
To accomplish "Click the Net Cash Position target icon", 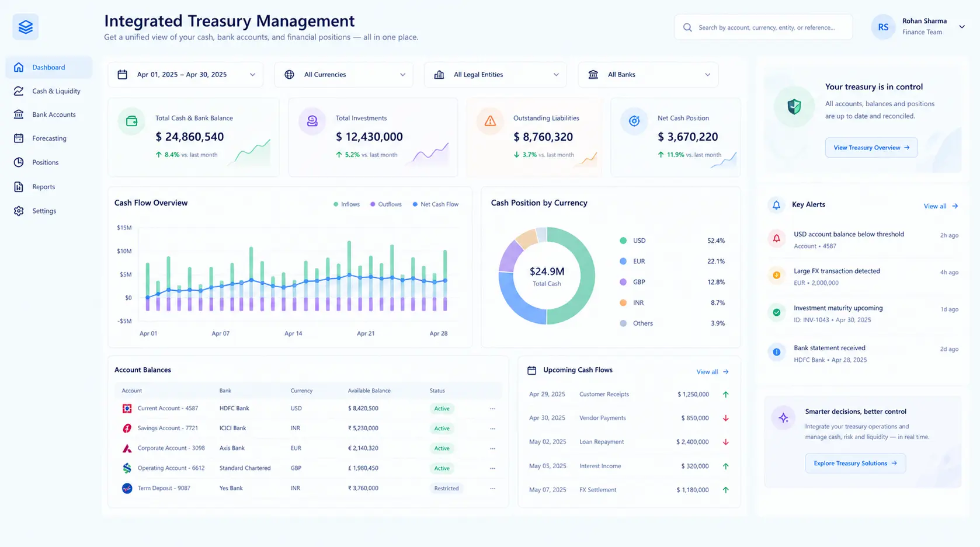I will [634, 121].
